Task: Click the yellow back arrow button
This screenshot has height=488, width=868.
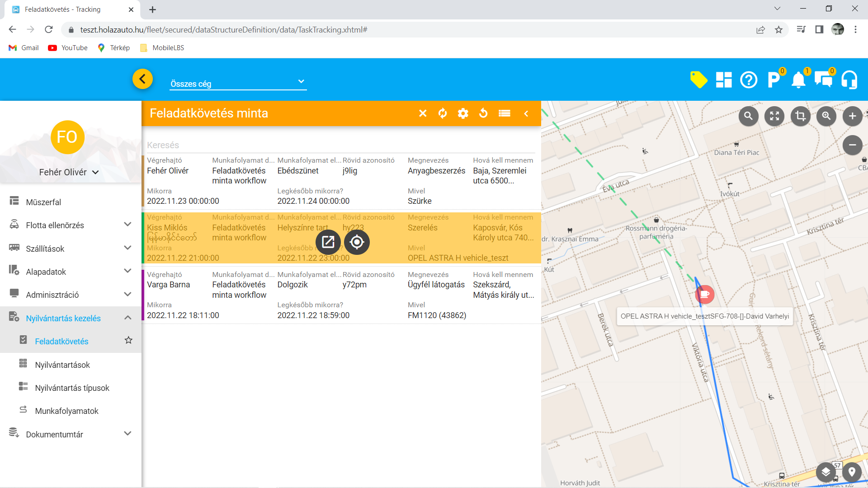Action: point(142,79)
